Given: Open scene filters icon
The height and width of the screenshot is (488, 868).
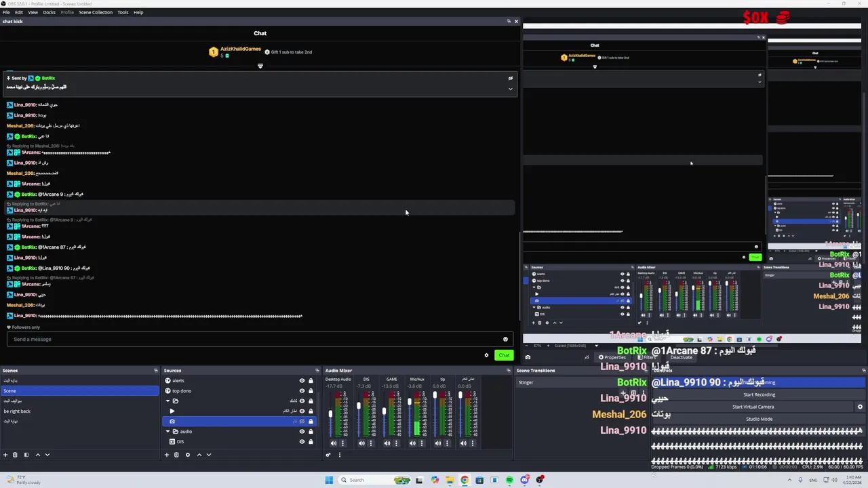Looking at the screenshot, I should pyautogui.click(x=26, y=455).
